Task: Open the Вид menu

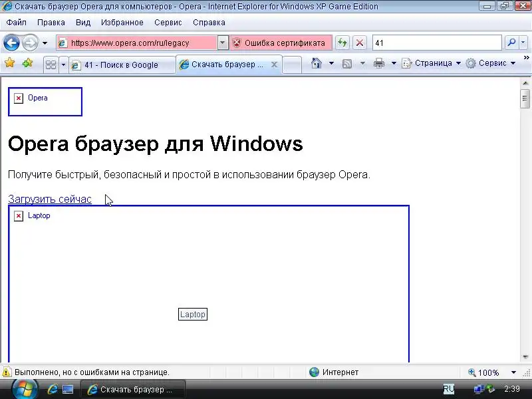Action: point(83,23)
